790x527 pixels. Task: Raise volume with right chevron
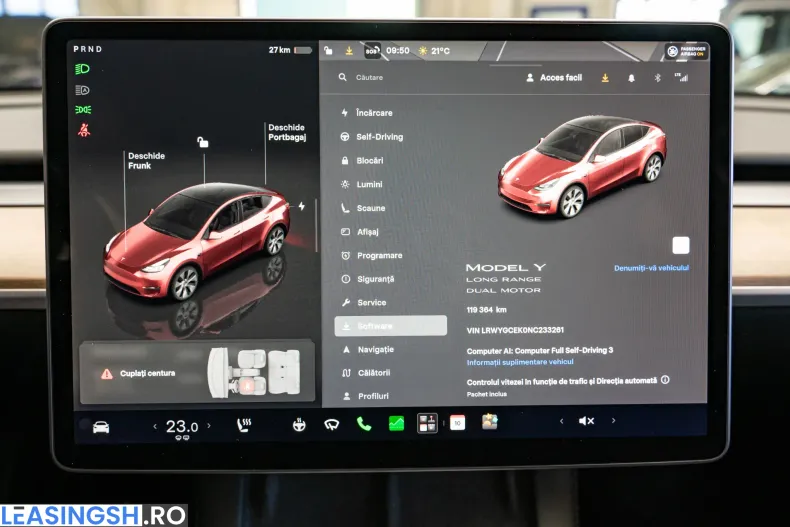coord(613,420)
